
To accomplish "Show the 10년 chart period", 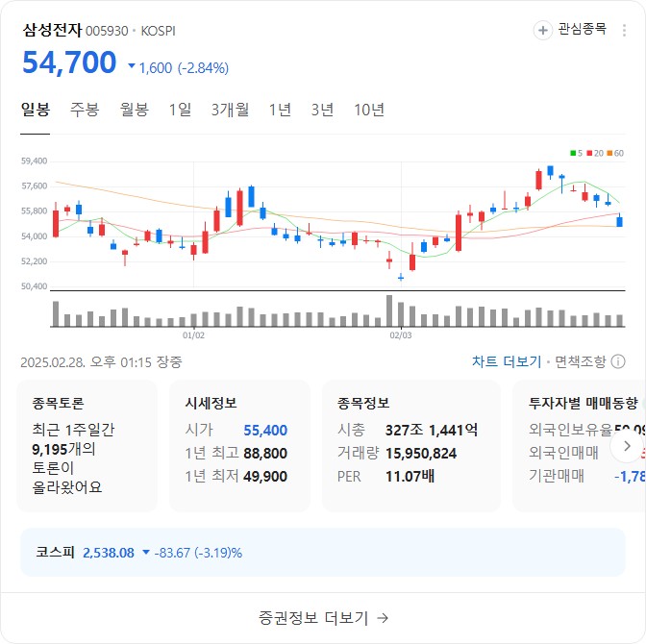I will click(x=369, y=110).
